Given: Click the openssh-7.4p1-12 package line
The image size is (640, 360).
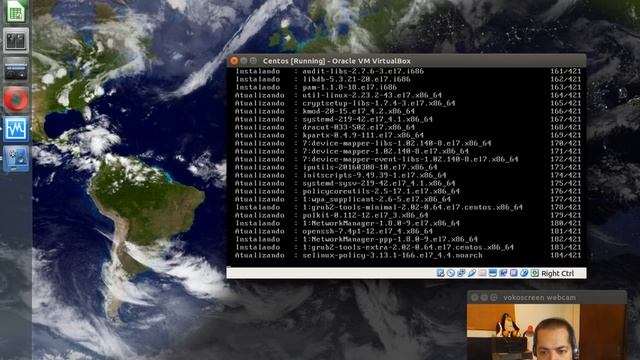Looking at the screenshot, I should point(407,231).
